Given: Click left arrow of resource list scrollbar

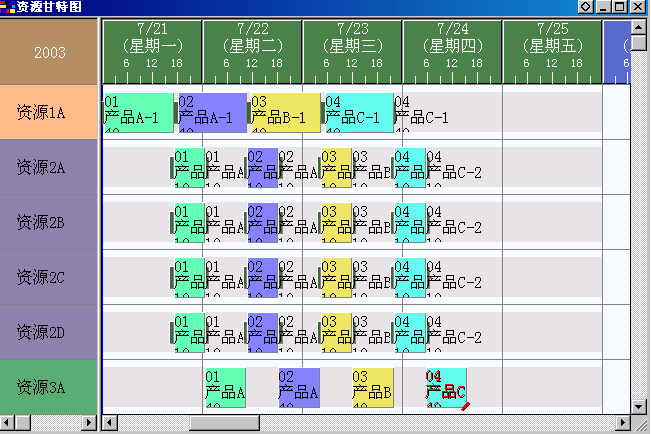Looking at the screenshot, I should 7,423.
